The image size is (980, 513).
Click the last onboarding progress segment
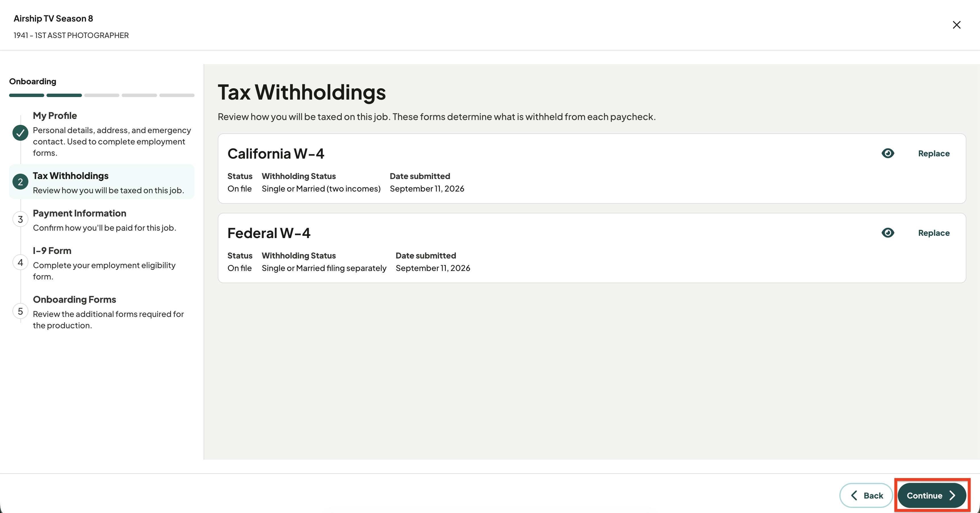(x=177, y=95)
